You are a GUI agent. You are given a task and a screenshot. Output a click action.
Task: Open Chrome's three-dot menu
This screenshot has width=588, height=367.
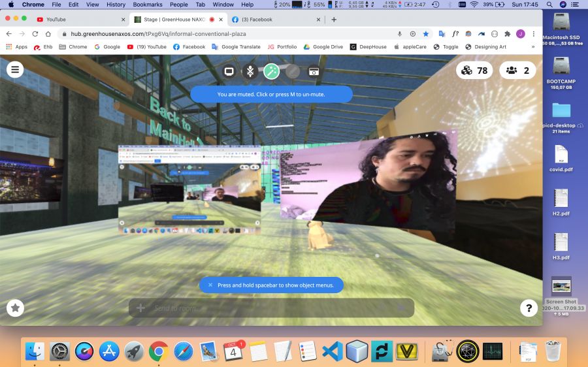click(534, 34)
